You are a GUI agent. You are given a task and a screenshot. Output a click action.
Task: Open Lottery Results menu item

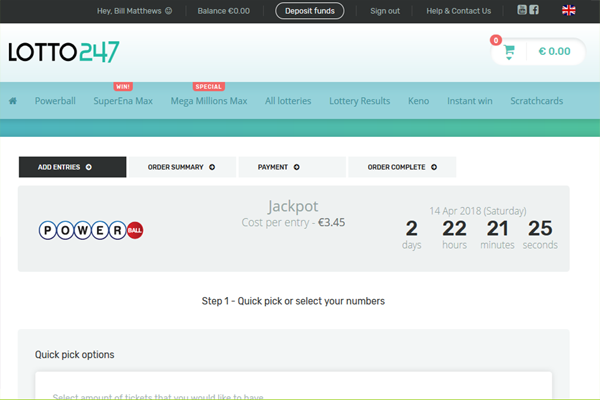[x=360, y=101]
